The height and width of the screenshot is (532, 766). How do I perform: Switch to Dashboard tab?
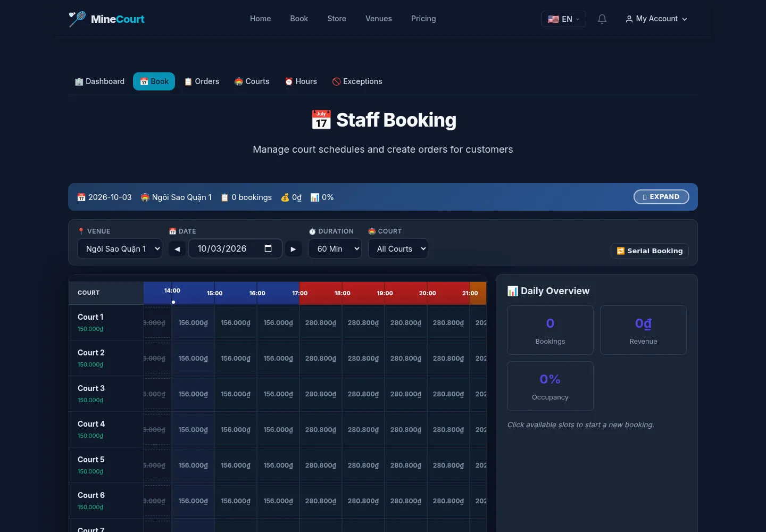[99, 81]
